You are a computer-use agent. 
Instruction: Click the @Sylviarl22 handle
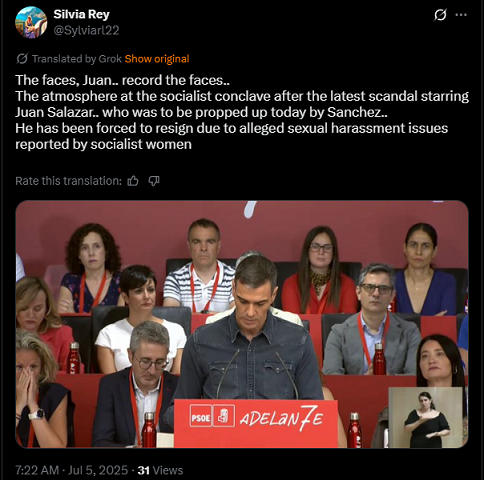click(86, 30)
